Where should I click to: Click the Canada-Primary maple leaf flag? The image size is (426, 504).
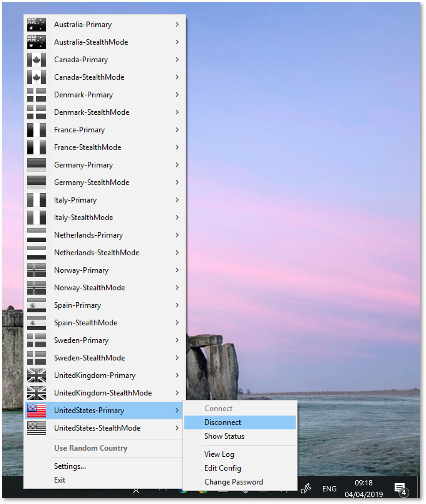tap(36, 60)
